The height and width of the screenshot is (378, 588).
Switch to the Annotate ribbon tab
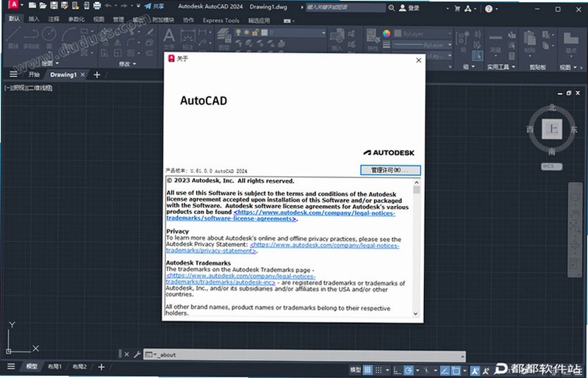tap(54, 19)
